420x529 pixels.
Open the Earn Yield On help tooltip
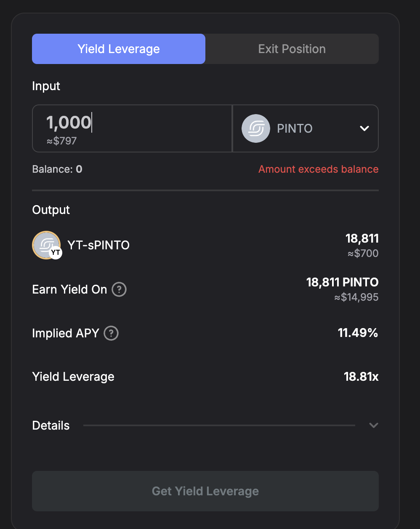point(119,289)
